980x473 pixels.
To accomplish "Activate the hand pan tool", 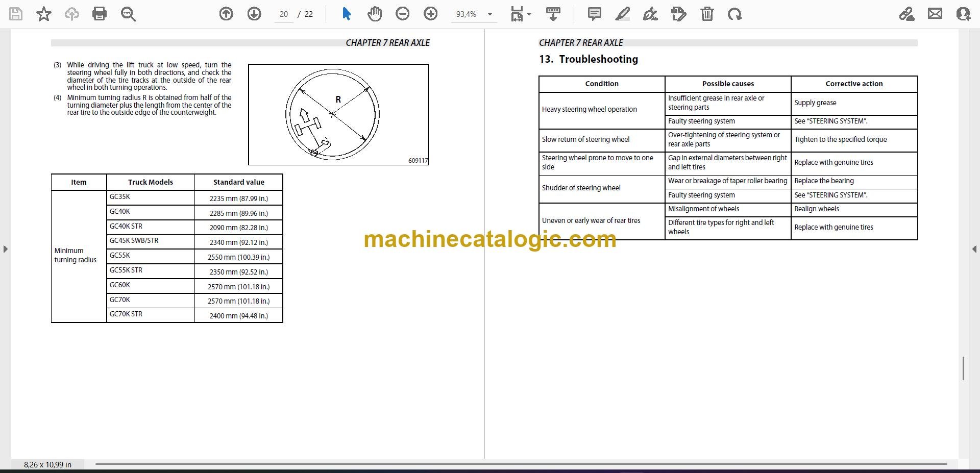I will point(375,14).
